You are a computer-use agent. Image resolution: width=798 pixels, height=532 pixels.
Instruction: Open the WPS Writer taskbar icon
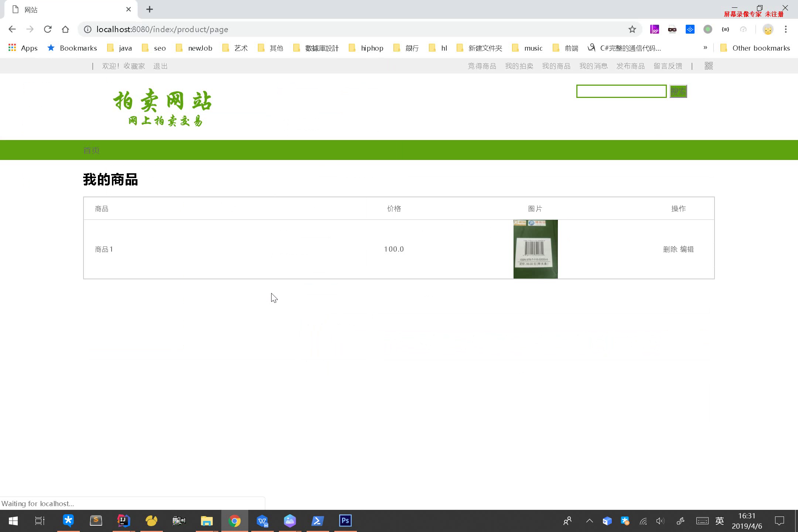262,521
